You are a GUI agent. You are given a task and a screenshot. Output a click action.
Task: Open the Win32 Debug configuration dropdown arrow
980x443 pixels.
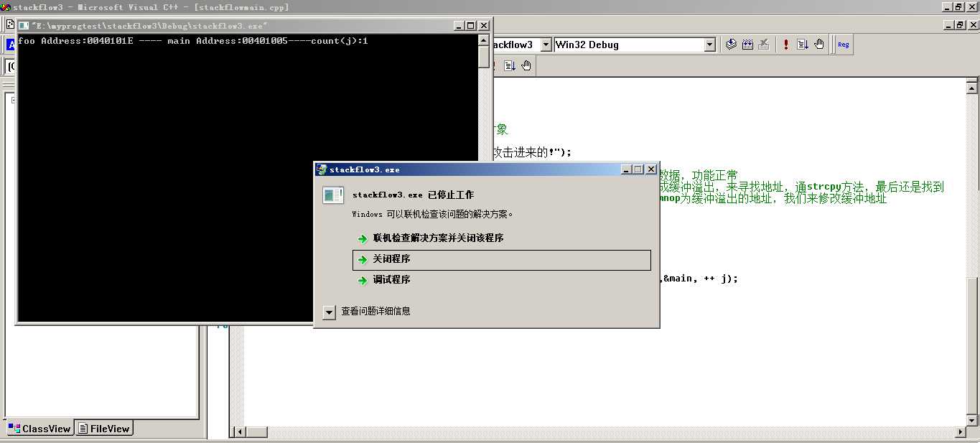coord(710,45)
